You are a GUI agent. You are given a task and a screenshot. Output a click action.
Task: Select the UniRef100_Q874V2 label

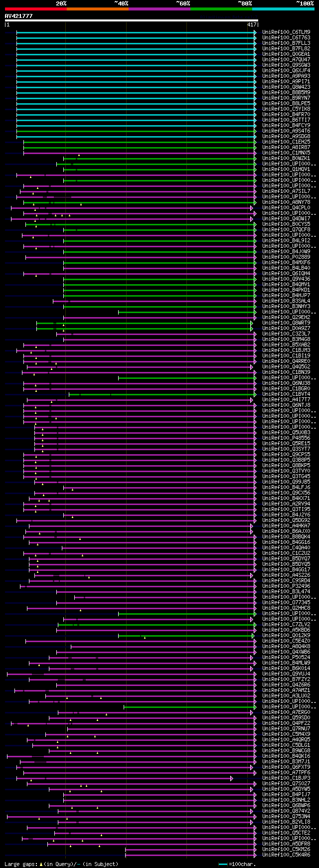(x=286, y=811)
